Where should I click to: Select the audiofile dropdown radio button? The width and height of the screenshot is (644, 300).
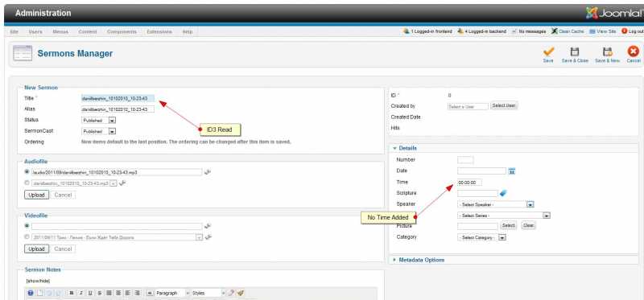[27, 183]
